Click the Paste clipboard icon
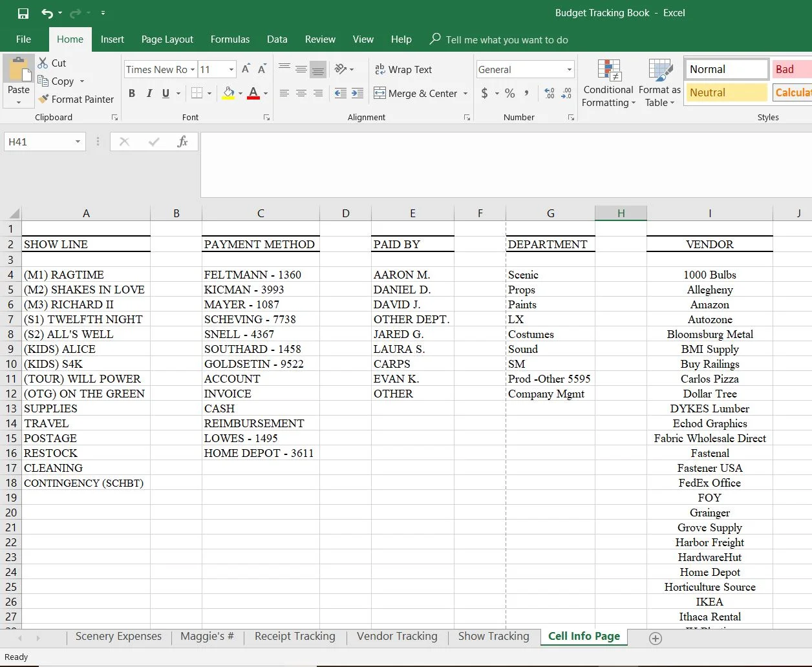812x667 pixels. pos(19,70)
